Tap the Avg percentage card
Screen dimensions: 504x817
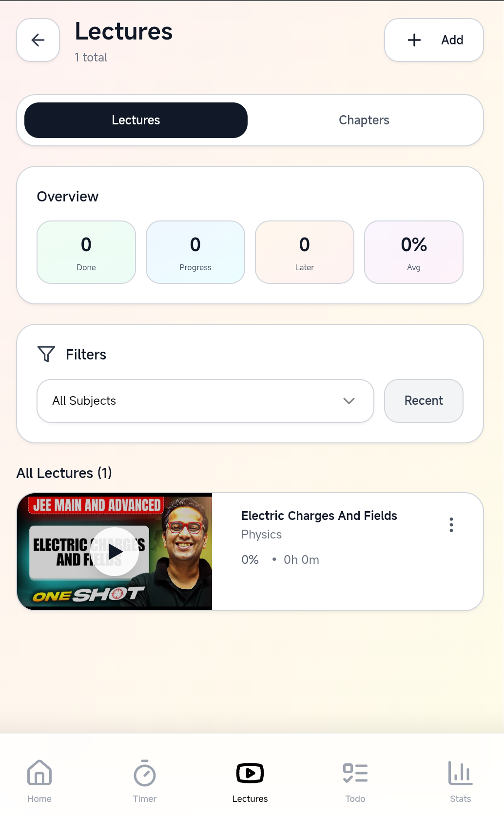click(413, 252)
